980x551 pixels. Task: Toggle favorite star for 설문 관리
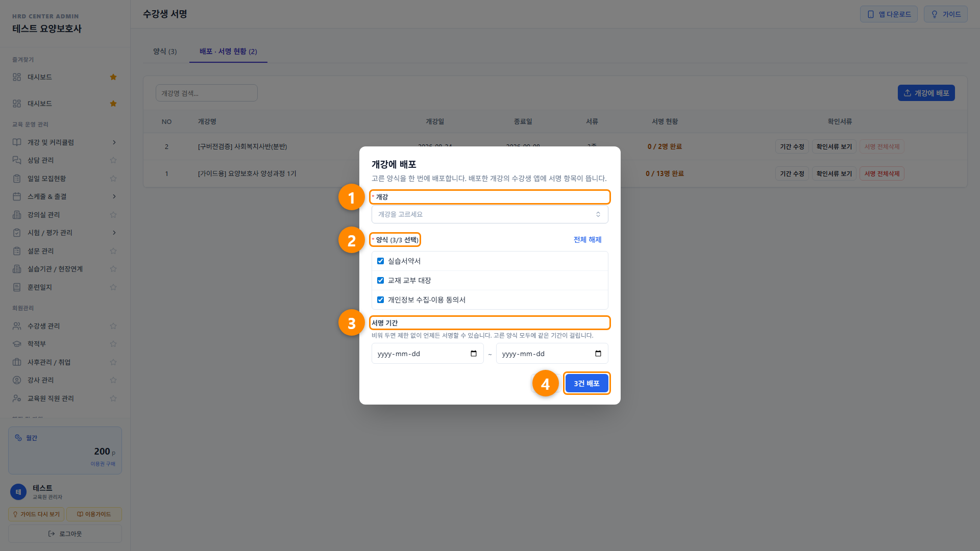tap(113, 251)
